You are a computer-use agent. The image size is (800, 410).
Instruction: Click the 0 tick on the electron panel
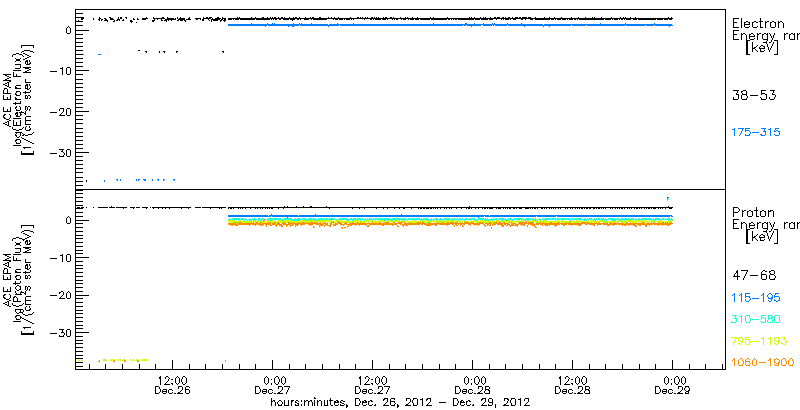click(x=70, y=30)
